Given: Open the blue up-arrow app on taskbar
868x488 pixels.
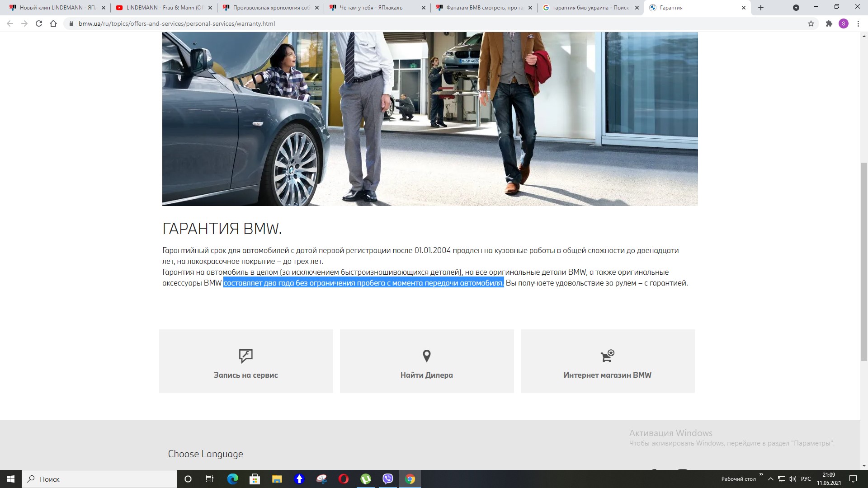Looking at the screenshot, I should click(x=299, y=479).
